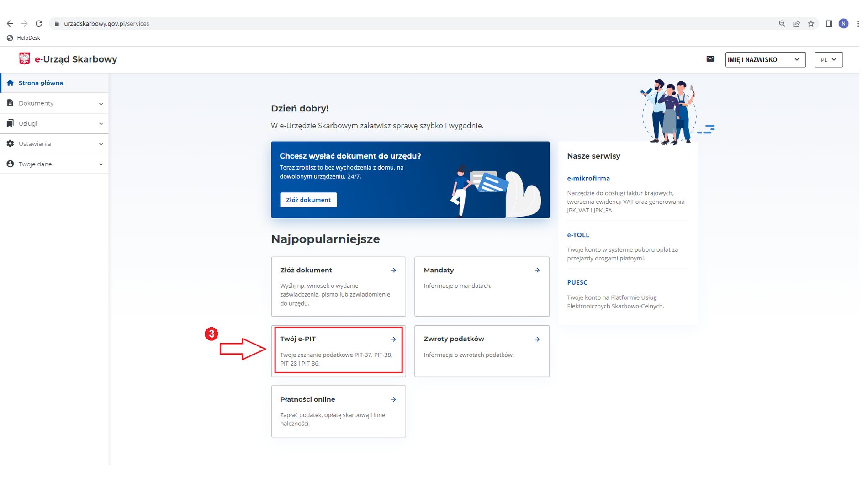Open the e-TOLL service link
The image size is (868, 488).
[578, 235]
